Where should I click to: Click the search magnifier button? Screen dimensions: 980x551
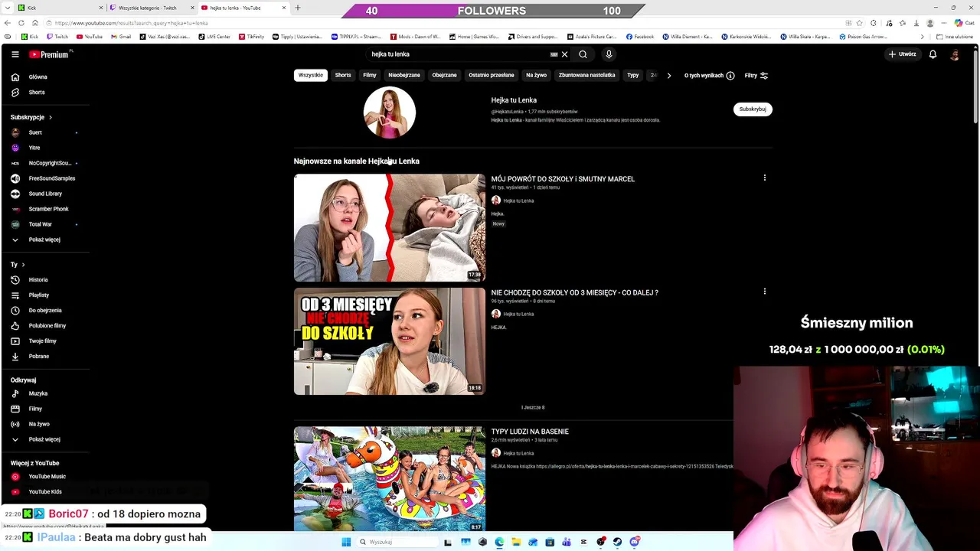tap(583, 54)
